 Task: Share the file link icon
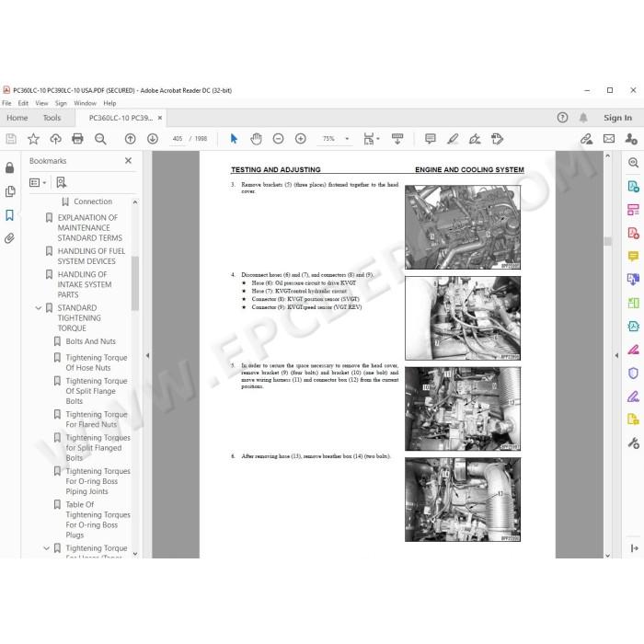(587, 139)
